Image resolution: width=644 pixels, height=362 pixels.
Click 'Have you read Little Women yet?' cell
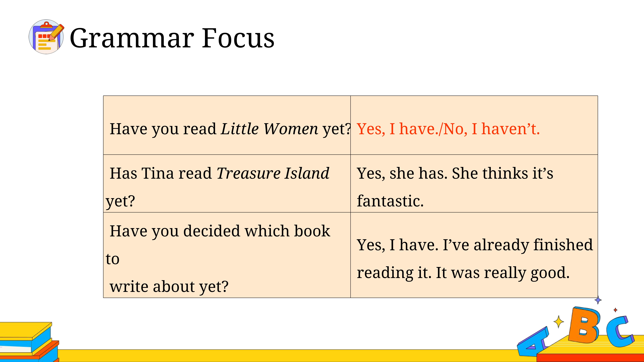[x=227, y=125]
